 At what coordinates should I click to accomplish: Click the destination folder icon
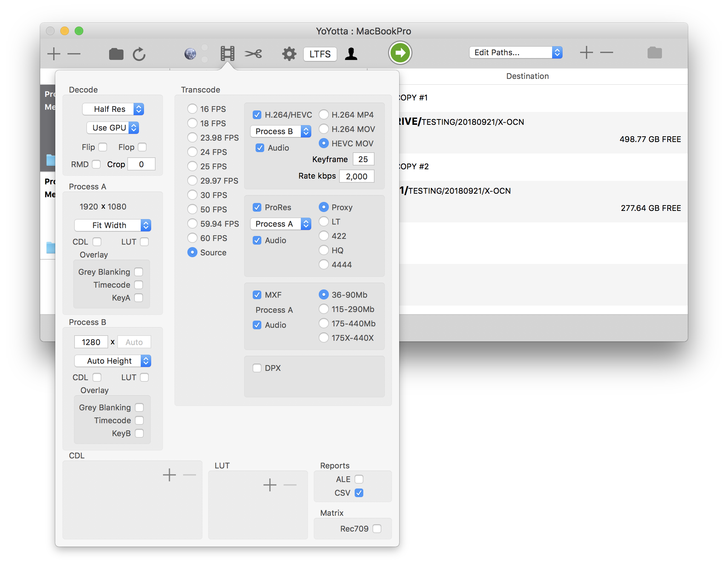pos(654,52)
